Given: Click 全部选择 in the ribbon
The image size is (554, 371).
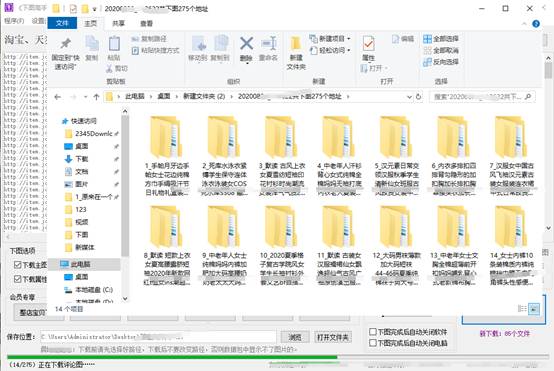Looking at the screenshot, I should pos(441,39).
